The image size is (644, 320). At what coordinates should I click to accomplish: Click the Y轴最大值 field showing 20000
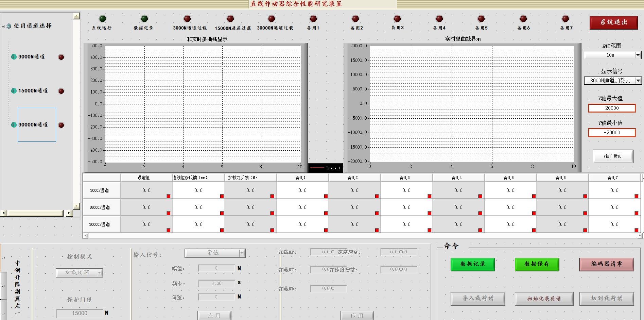[x=612, y=108]
